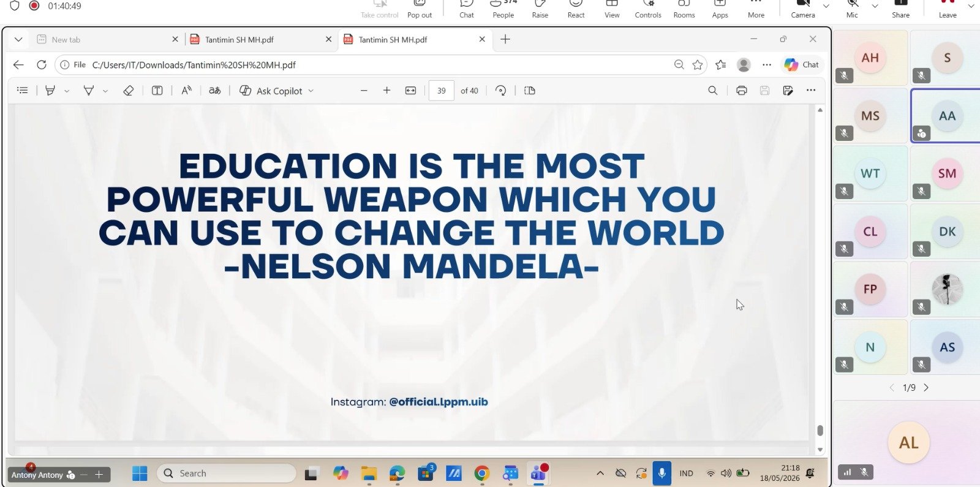Click the page number field showing 39
Viewport: 980px width, 487px height.
click(442, 91)
